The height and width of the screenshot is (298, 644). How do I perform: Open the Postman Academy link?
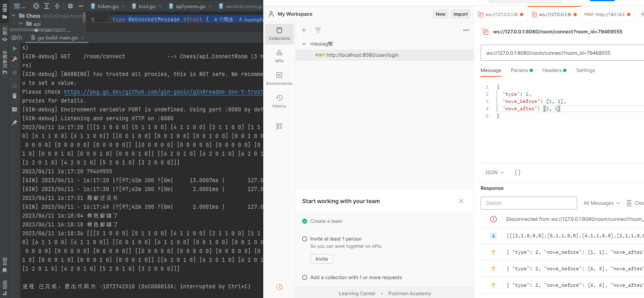[x=409, y=294]
